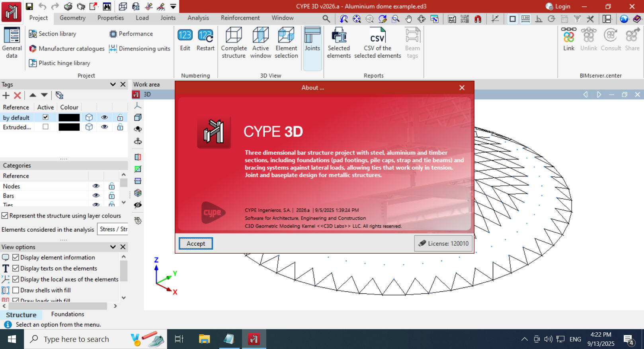Screen dimensions: 644x349
Task: Open the Analysis ribbon tab
Action: pyautogui.click(x=198, y=18)
